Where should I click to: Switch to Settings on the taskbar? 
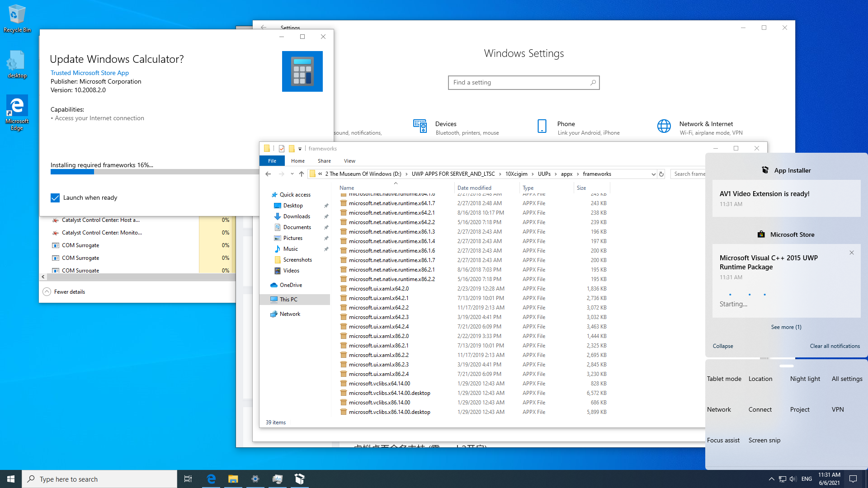[255, 479]
